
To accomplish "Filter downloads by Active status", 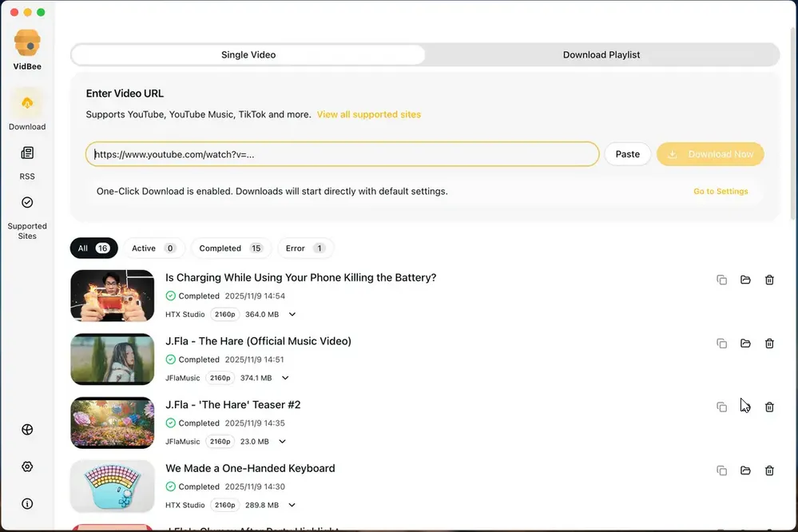I will click(x=153, y=248).
